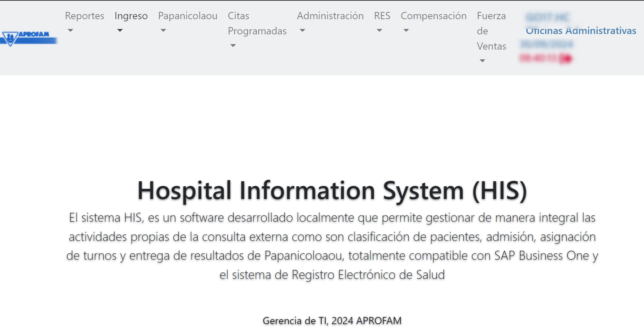Open the Administración menu

coord(330,23)
